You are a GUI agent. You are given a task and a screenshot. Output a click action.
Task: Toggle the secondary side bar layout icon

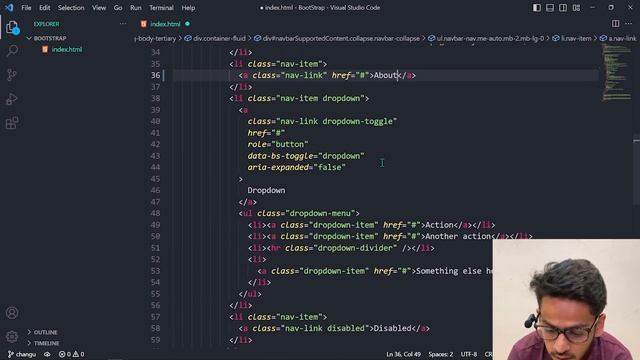563,8
